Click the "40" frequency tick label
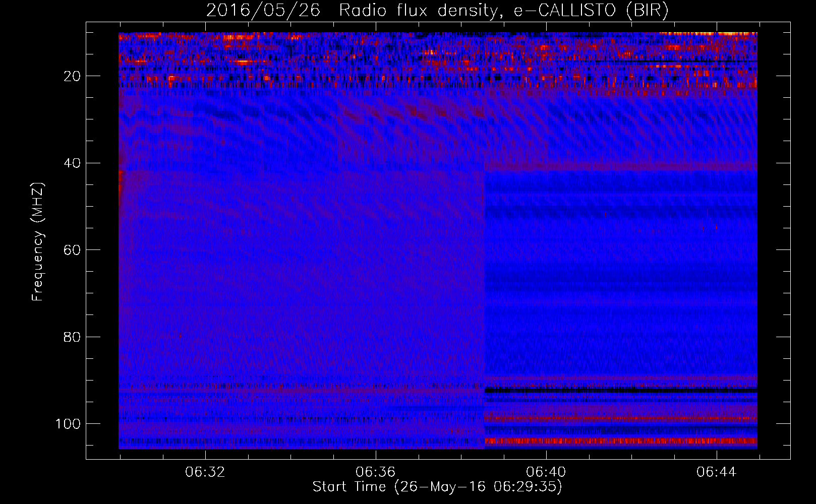816x504 pixels. pyautogui.click(x=72, y=163)
